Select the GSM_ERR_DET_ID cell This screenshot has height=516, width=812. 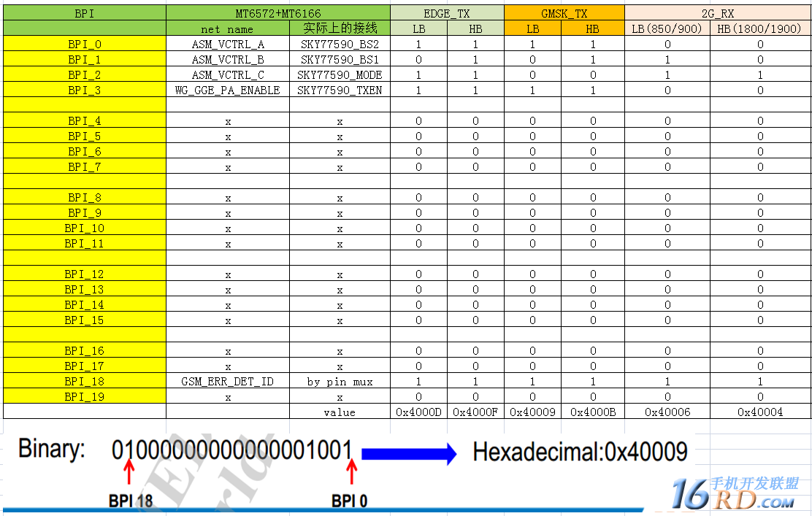pyautogui.click(x=228, y=382)
